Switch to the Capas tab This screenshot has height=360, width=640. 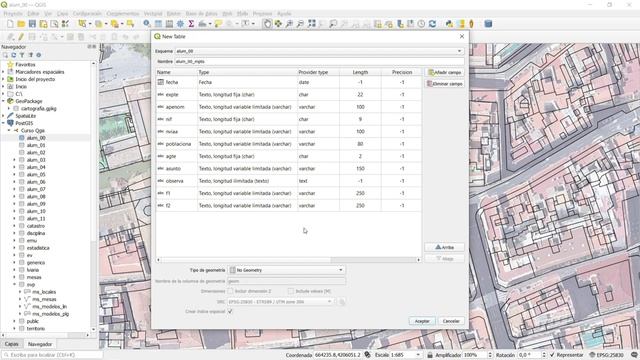coord(11,344)
